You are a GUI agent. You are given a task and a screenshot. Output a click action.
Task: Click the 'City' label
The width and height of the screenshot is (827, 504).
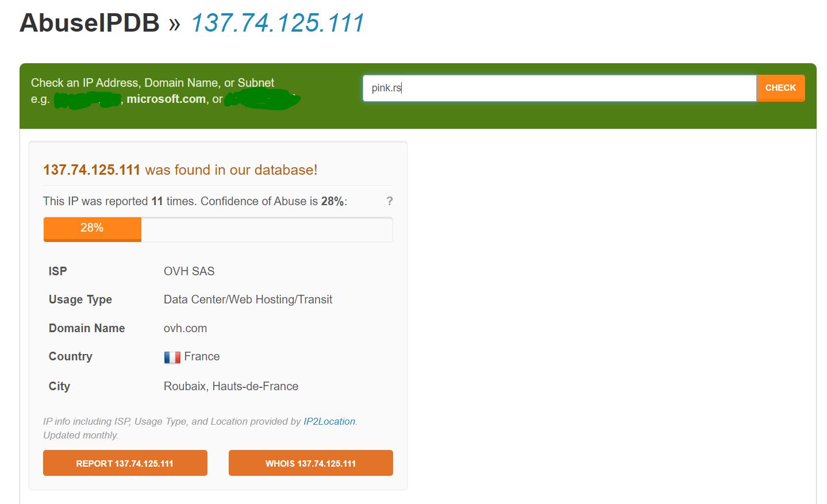pos(59,386)
